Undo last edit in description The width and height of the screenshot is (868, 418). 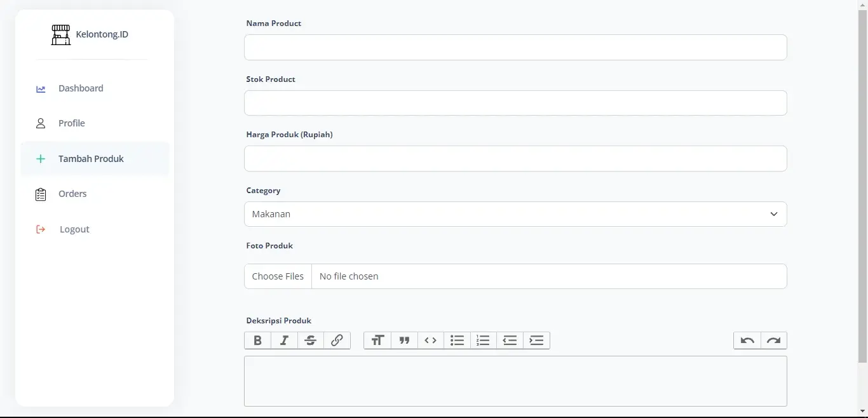747,340
